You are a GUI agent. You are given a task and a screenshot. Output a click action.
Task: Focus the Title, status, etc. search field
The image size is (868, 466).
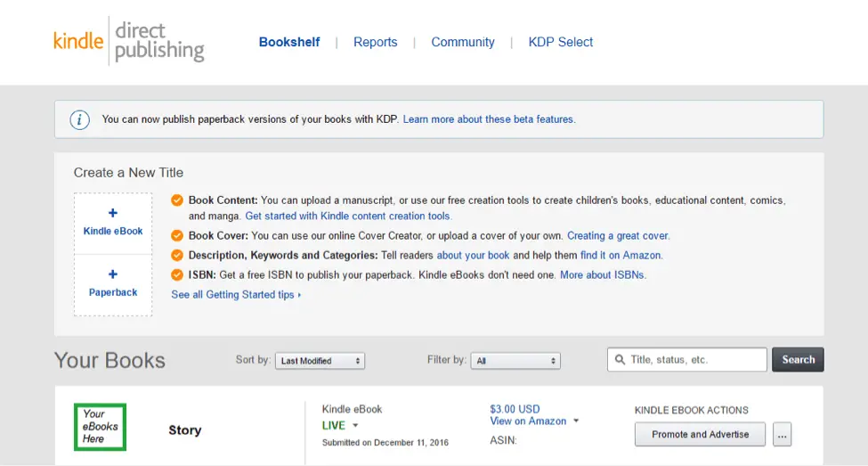click(x=687, y=360)
